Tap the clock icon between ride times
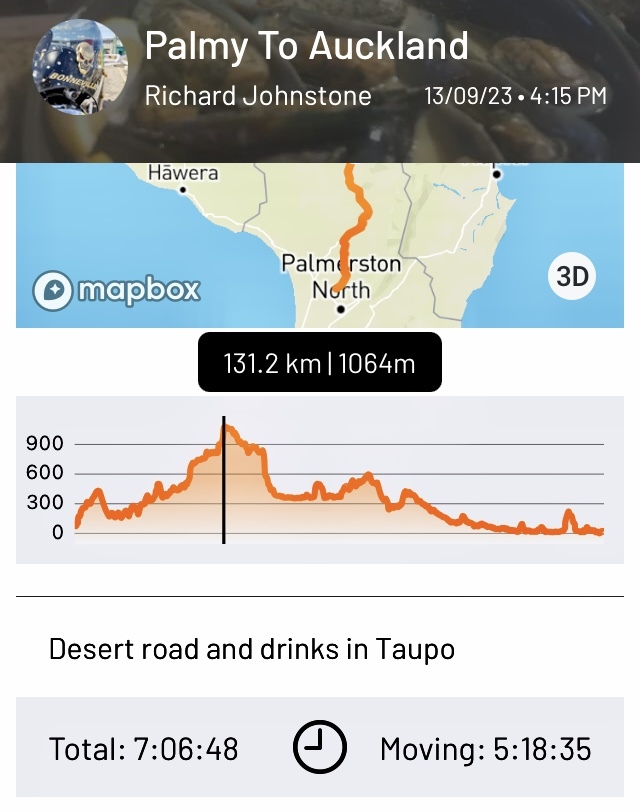The height and width of the screenshot is (812, 640). (x=319, y=747)
